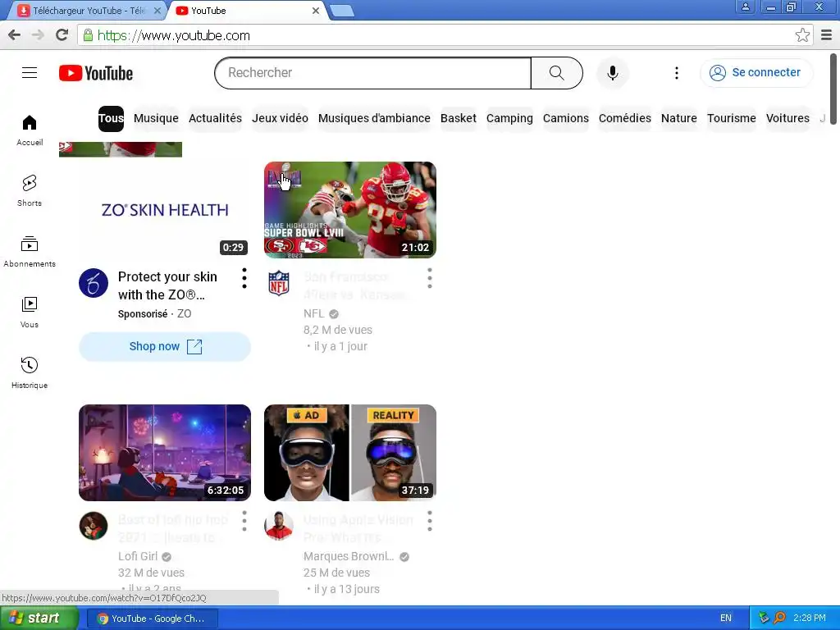Click Lofi Girl channel name link
840x630 pixels.
coord(138,556)
